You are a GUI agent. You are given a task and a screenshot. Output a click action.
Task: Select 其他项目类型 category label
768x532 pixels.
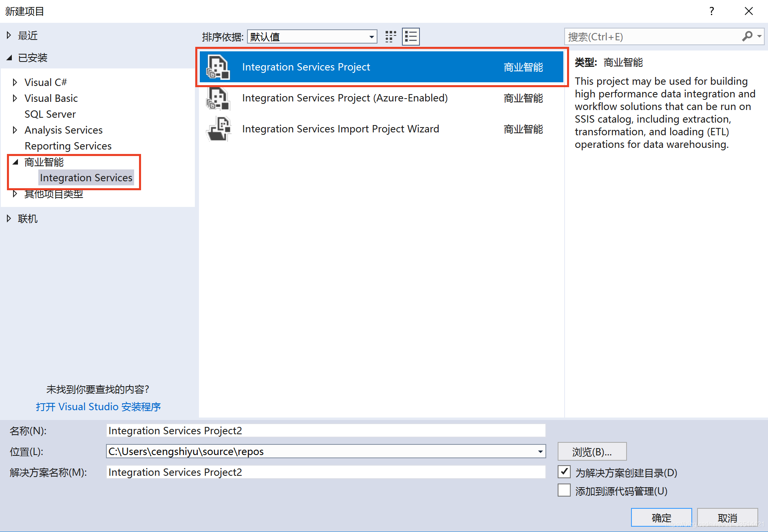pyautogui.click(x=54, y=194)
